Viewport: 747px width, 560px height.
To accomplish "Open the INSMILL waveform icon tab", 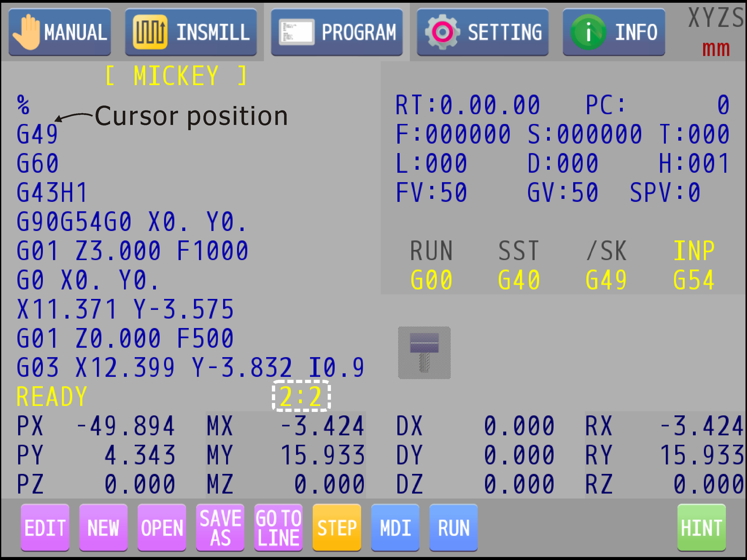I will [150, 32].
